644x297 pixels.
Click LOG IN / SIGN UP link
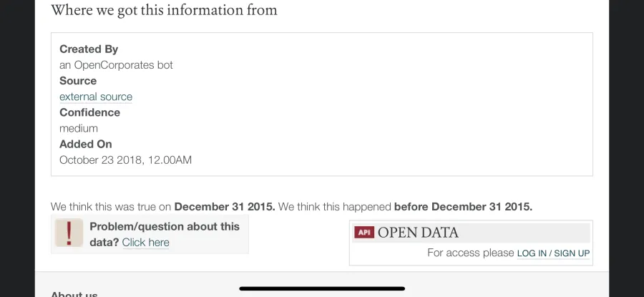pos(553,253)
